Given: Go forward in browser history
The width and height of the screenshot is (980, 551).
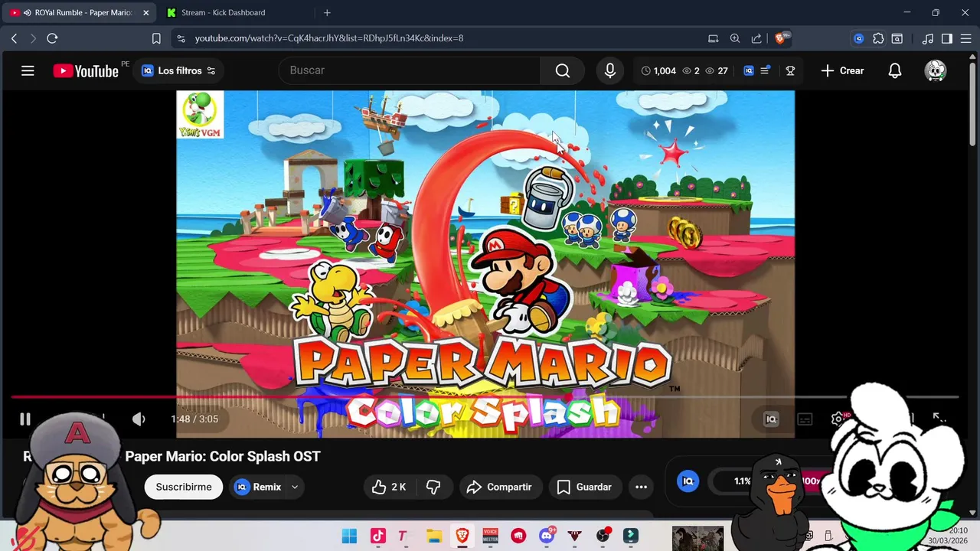Looking at the screenshot, I should (x=33, y=38).
